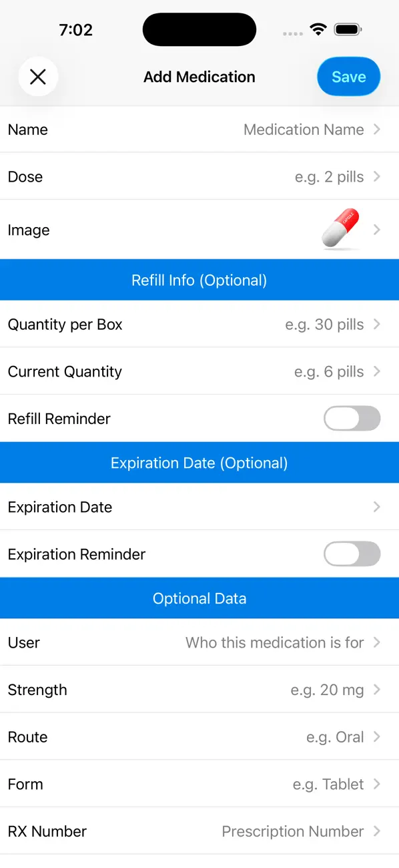This screenshot has width=399, height=868.
Task: Open the Image row disclosure arrow
Action: click(x=377, y=229)
